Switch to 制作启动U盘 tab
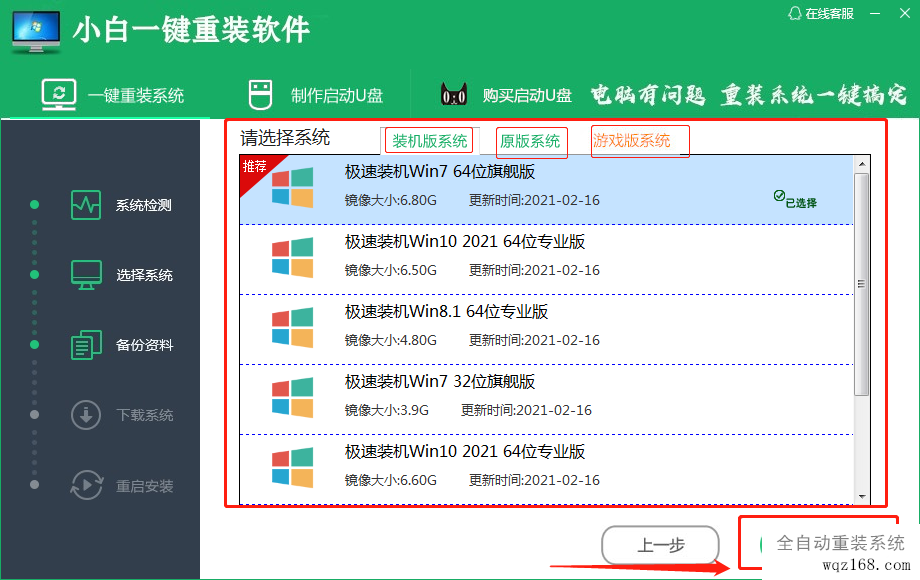 (x=316, y=95)
